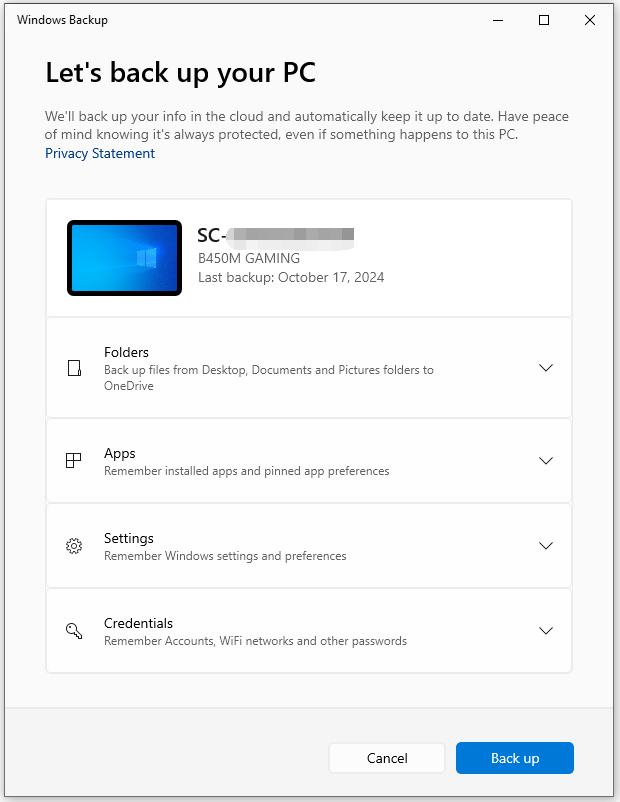
Task: Close the Windows Backup window
Action: pos(590,20)
